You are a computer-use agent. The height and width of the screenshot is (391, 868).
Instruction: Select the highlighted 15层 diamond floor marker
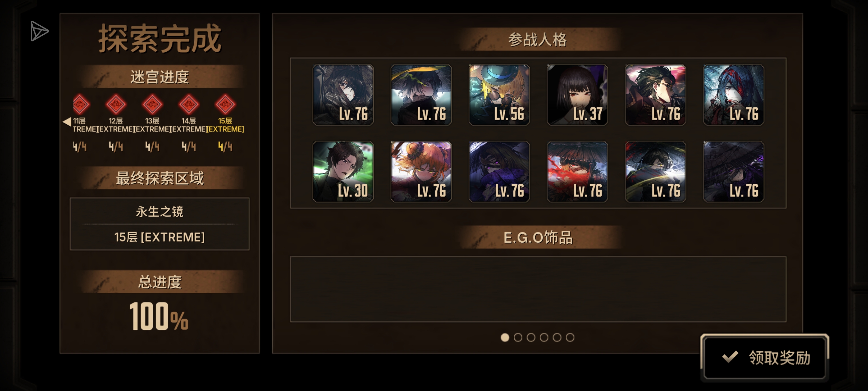point(225,104)
